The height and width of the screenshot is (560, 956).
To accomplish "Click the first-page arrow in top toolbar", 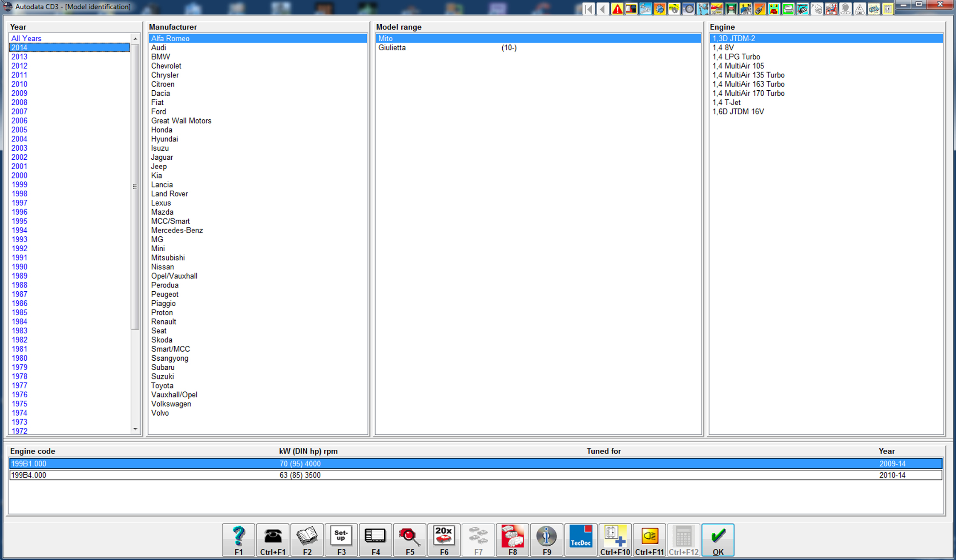I will point(588,9).
